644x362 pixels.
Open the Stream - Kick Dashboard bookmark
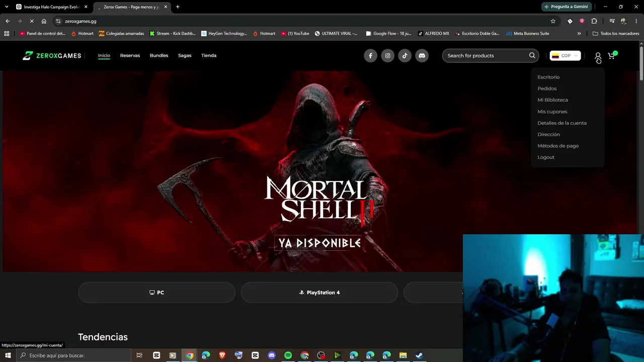pos(173,34)
